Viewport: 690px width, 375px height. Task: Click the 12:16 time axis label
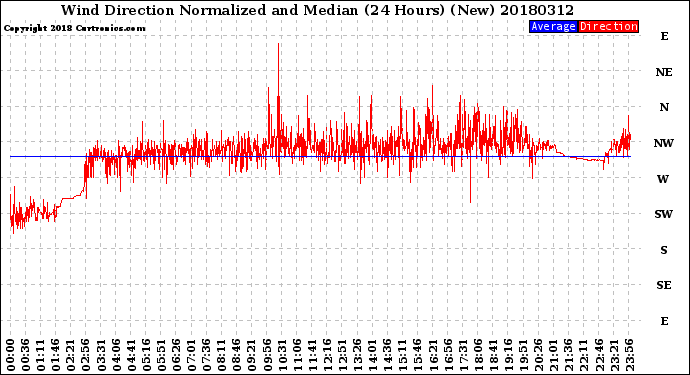[x=327, y=355]
